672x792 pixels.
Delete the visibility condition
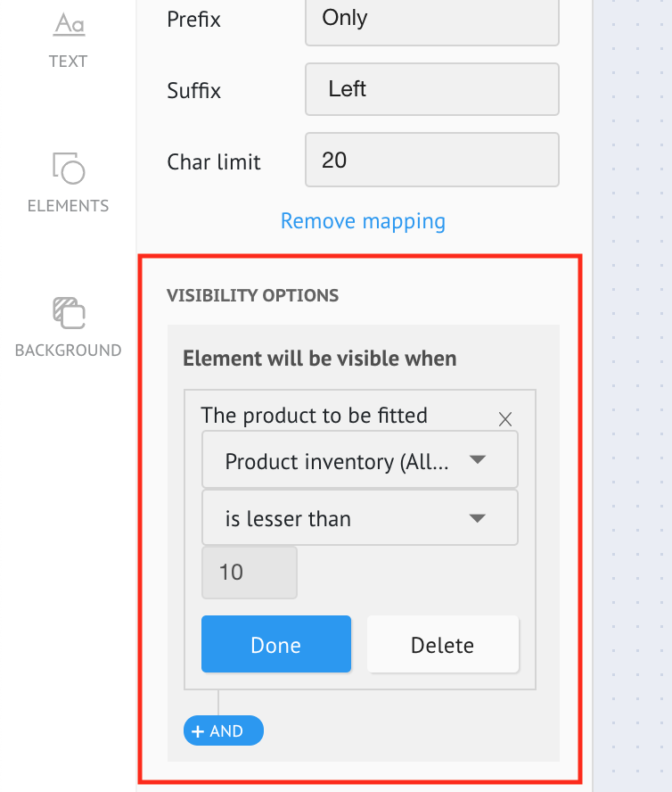[442, 645]
